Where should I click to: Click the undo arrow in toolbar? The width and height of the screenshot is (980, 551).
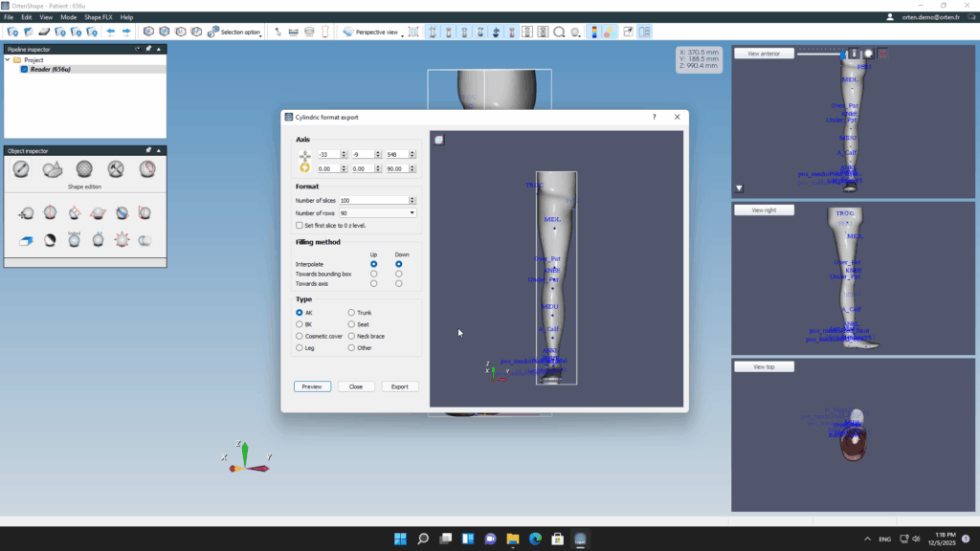(x=111, y=32)
